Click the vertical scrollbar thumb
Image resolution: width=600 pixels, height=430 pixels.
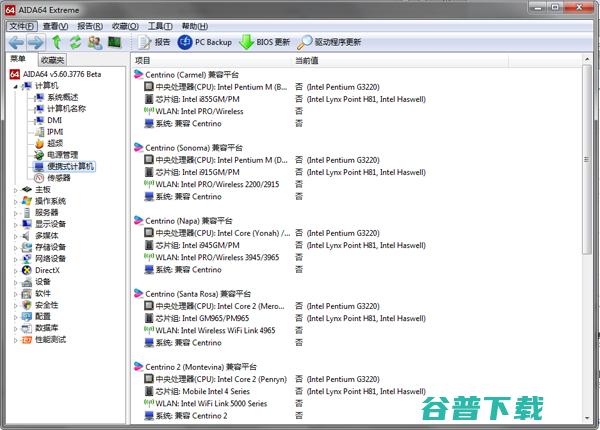[x=587, y=159]
